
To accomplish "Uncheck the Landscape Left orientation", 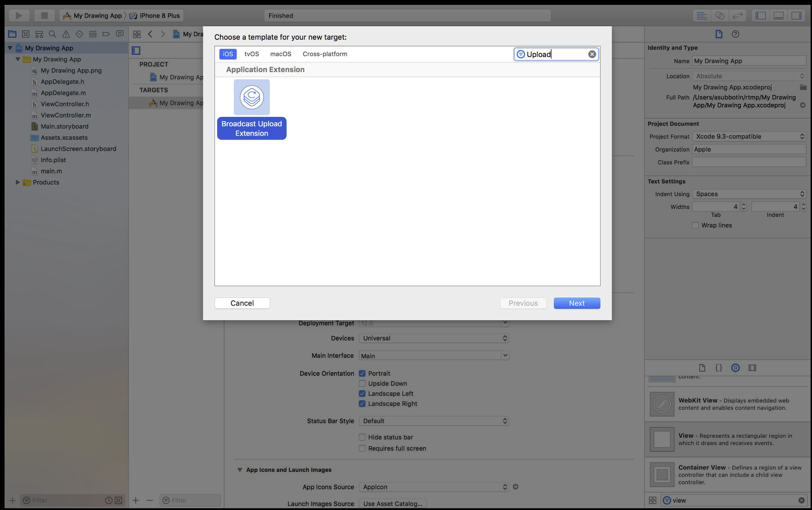I will tap(362, 393).
